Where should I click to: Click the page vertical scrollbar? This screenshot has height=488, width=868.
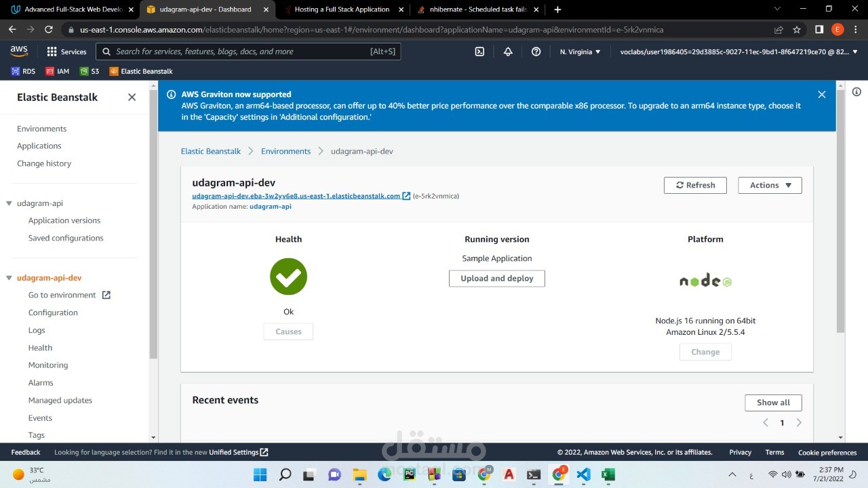(841, 211)
